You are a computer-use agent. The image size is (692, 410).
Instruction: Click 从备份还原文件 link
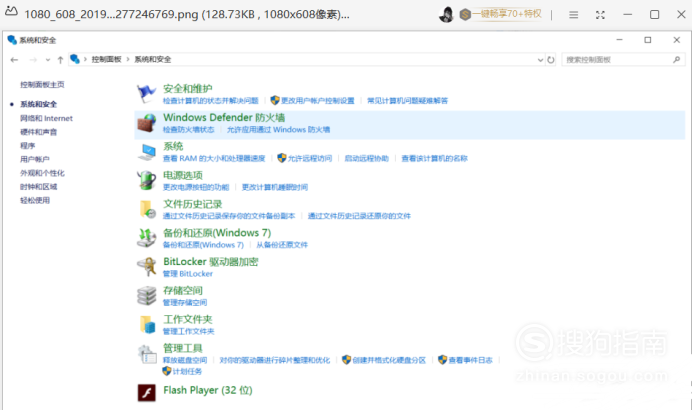point(282,245)
